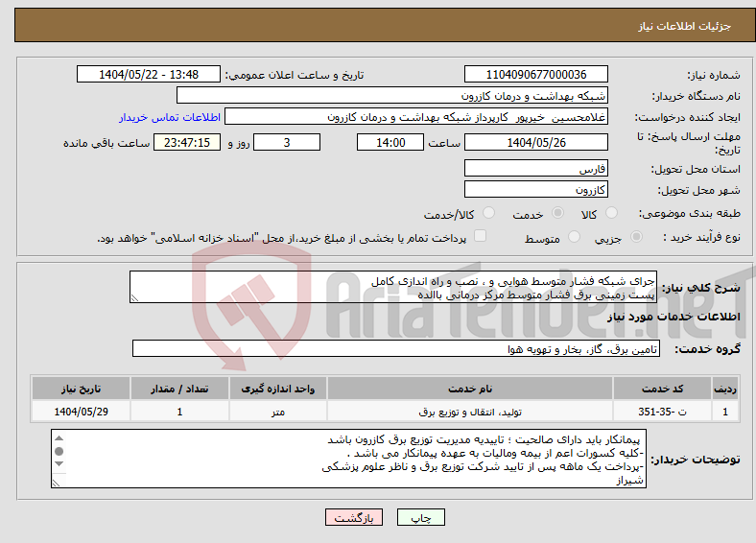The width and height of the screenshot is (756, 543).
Task: Click the شماره نیاز label
Action: [714, 75]
